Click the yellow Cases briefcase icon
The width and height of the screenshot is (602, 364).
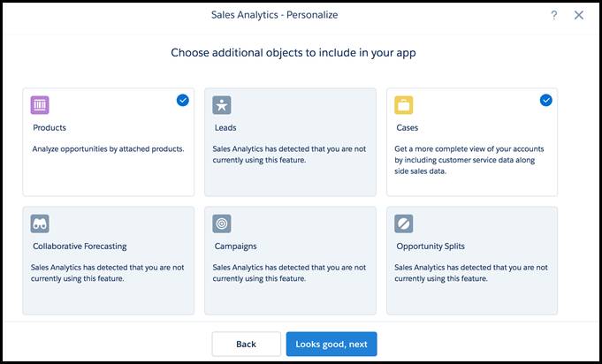(404, 105)
